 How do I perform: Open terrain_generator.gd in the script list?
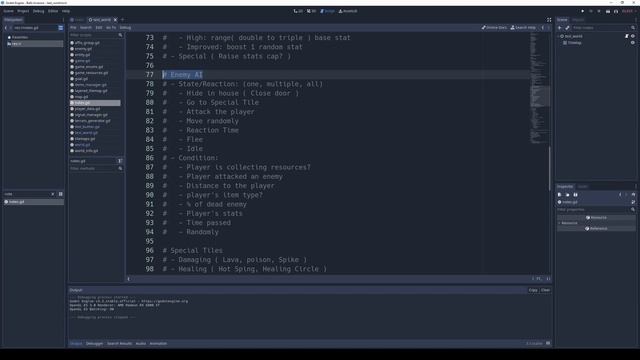[x=92, y=121]
